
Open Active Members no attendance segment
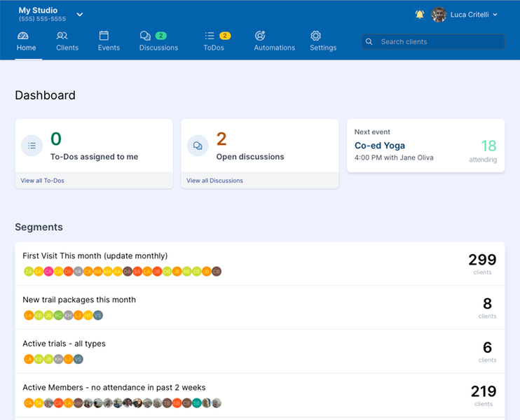click(114, 388)
